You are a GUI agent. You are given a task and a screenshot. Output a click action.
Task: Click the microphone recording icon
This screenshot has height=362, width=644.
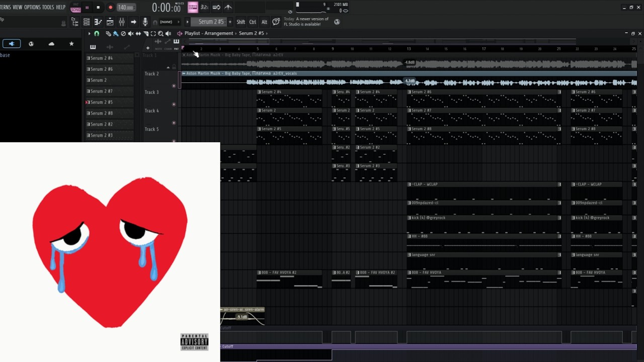[145, 22]
